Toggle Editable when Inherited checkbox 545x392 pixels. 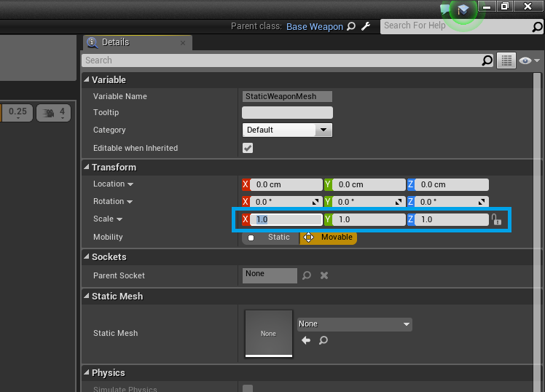coord(248,148)
